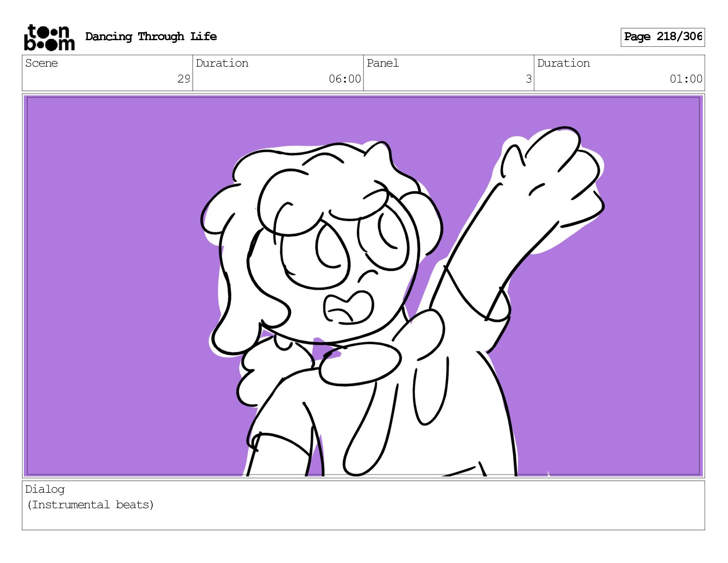Click the 'Dialog' label
Viewport: 728px width, 563px height.
pos(45,489)
